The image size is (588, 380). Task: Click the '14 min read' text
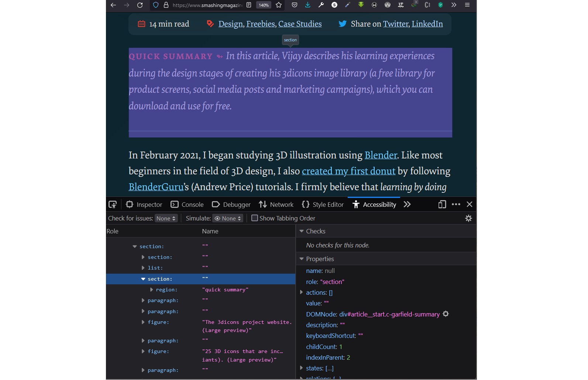click(x=169, y=24)
